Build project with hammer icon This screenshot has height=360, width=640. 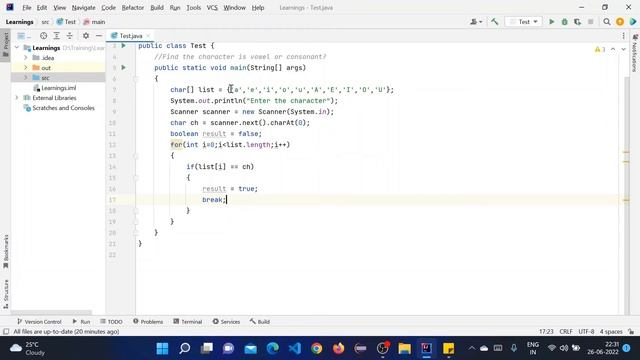coord(495,22)
